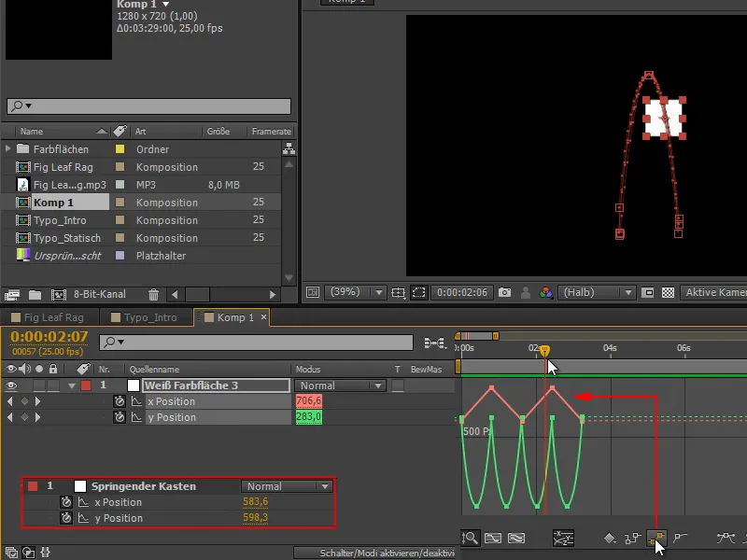Open the Komp 1 arrow menu at the top
Image resolution: width=747 pixels, height=560 pixels.
165,5
